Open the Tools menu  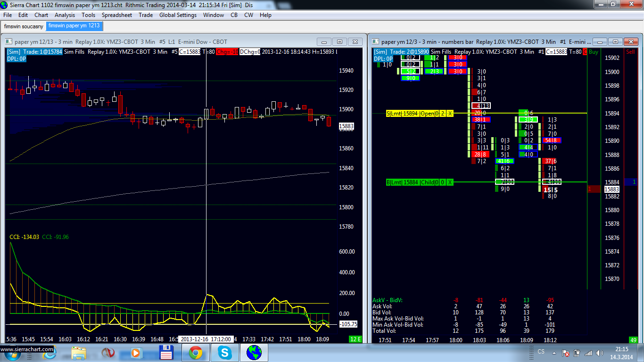[x=88, y=15]
